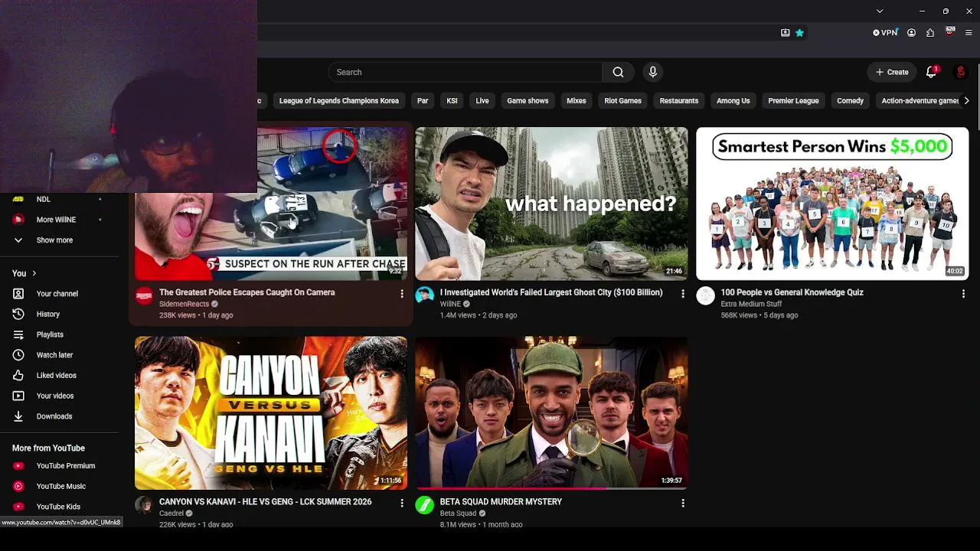Toggle the browser VPN button
This screenshot has height=551, width=980.
click(x=885, y=33)
